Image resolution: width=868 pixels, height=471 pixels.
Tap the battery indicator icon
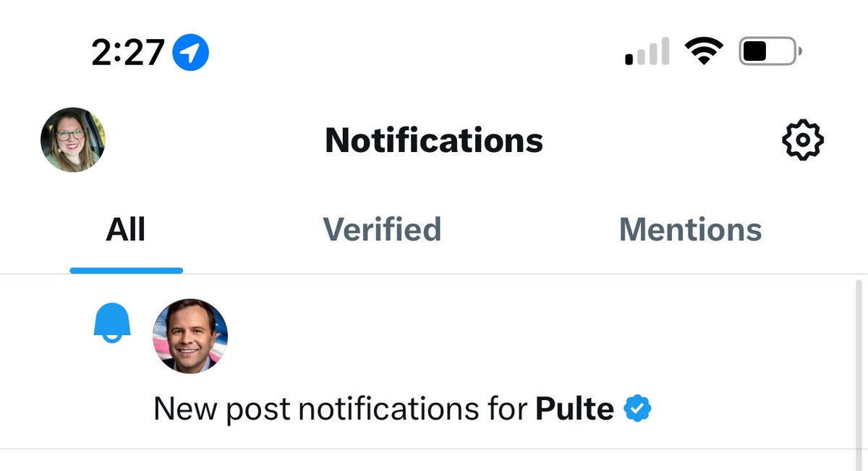[770, 52]
